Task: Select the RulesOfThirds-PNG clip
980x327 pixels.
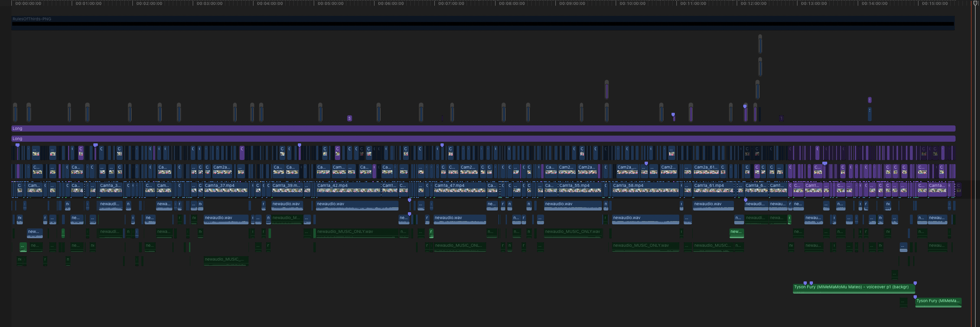Action: point(483,22)
